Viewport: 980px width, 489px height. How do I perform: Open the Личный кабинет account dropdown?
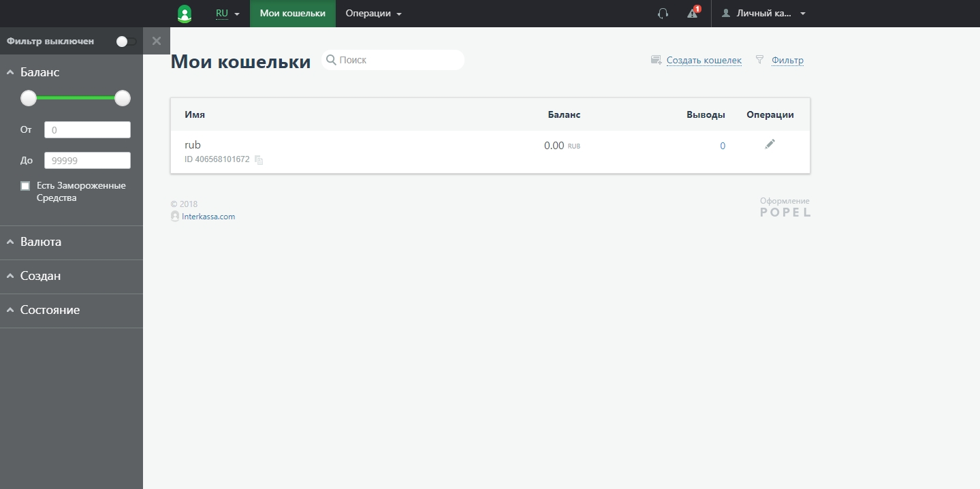click(764, 14)
